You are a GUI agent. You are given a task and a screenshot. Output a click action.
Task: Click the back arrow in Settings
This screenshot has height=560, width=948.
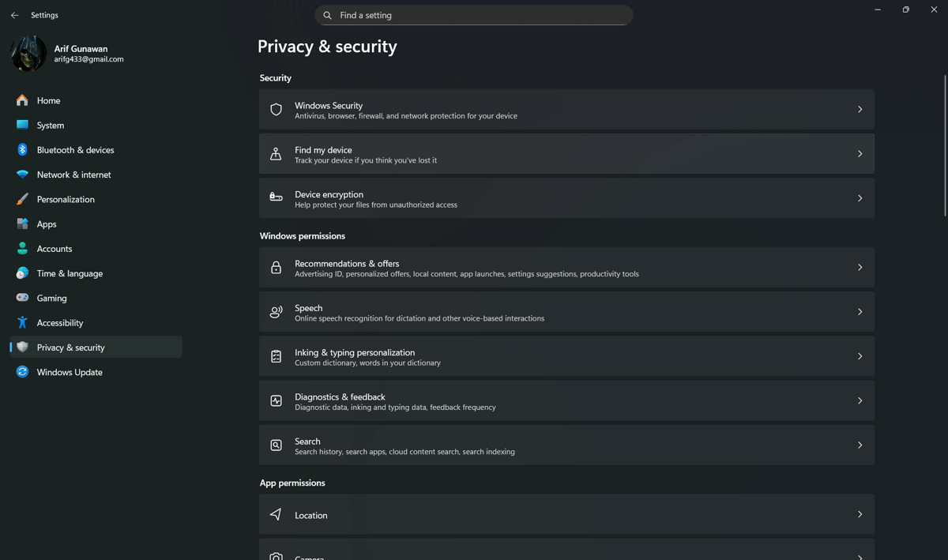click(x=14, y=15)
